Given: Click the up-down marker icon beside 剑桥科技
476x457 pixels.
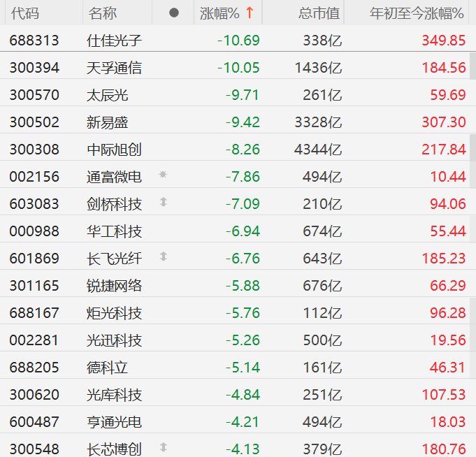Looking at the screenshot, I should [164, 202].
